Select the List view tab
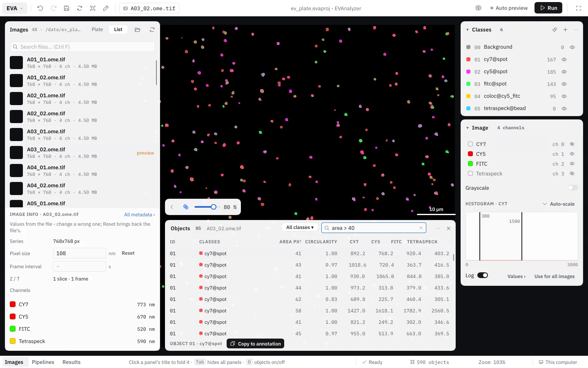Screen dimensions: 588x368 118,29
